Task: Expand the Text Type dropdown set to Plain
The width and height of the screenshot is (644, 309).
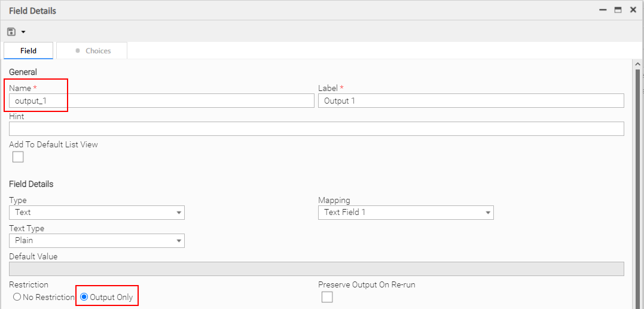Action: [x=97, y=241]
